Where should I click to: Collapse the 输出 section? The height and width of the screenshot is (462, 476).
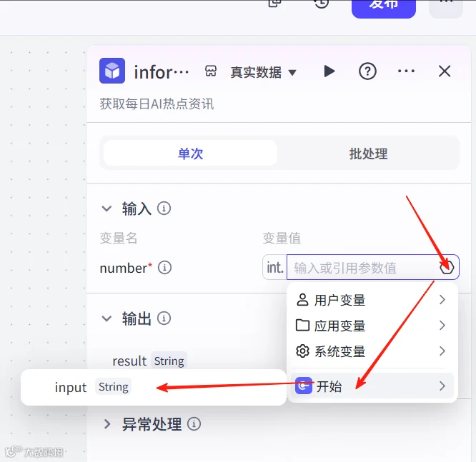tap(106, 318)
